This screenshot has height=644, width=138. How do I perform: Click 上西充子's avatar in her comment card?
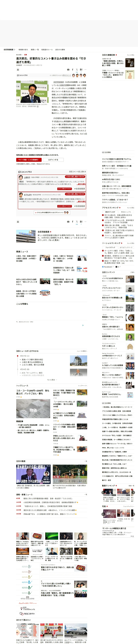[x=21, y=178]
